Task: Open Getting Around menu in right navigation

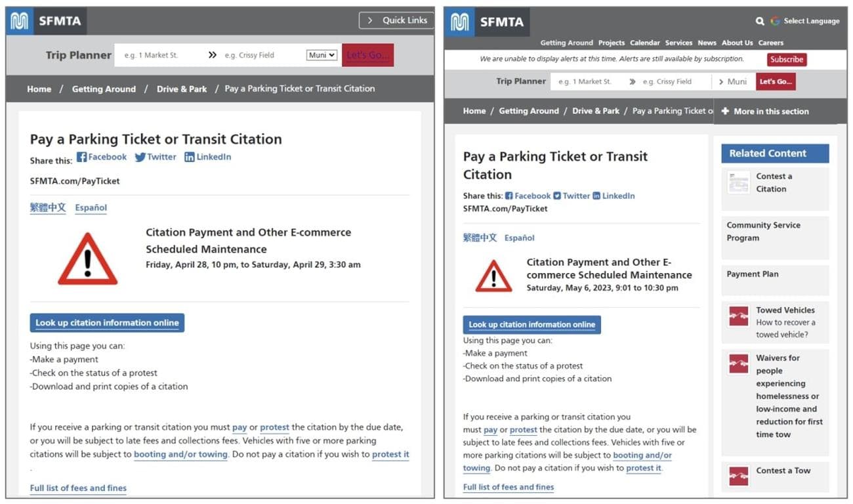Action: point(566,43)
